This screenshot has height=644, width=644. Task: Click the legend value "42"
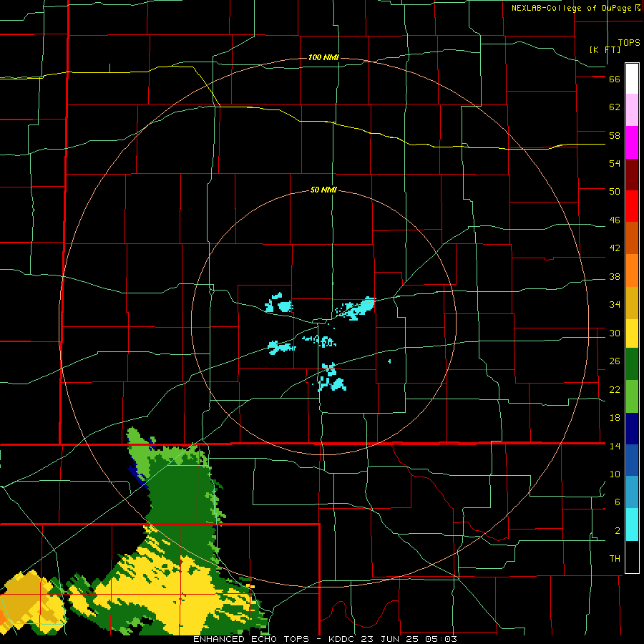615,248
